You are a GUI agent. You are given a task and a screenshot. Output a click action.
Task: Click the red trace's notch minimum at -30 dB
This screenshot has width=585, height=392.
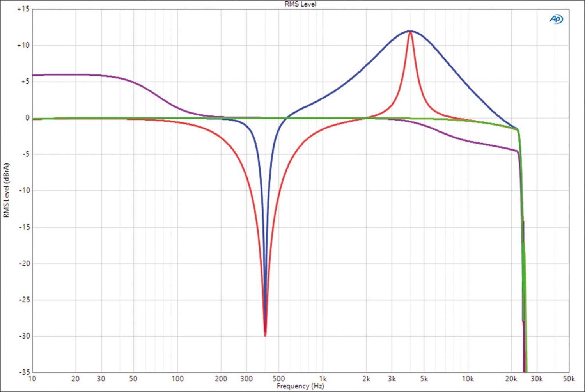(265, 334)
